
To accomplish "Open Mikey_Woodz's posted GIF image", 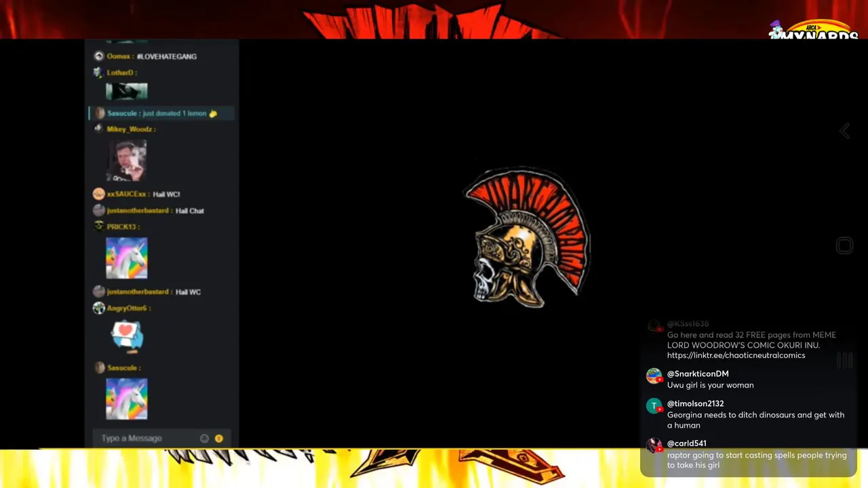I will click(x=127, y=161).
